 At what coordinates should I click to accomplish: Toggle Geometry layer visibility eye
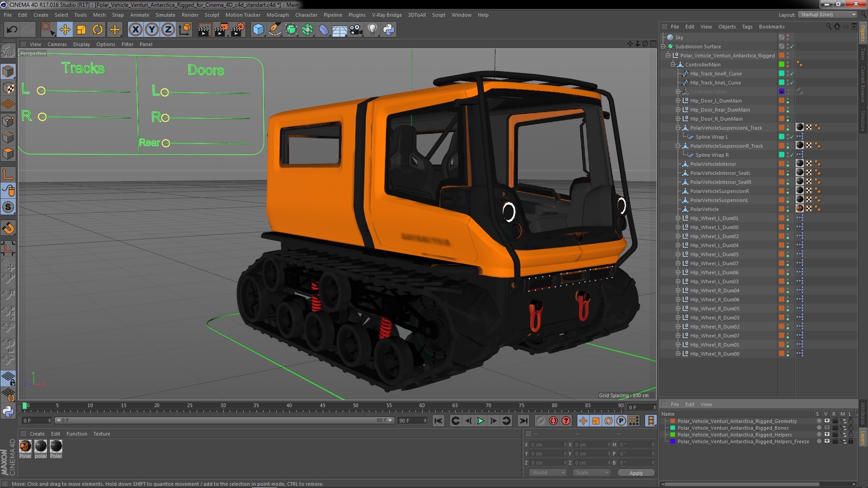pos(826,421)
